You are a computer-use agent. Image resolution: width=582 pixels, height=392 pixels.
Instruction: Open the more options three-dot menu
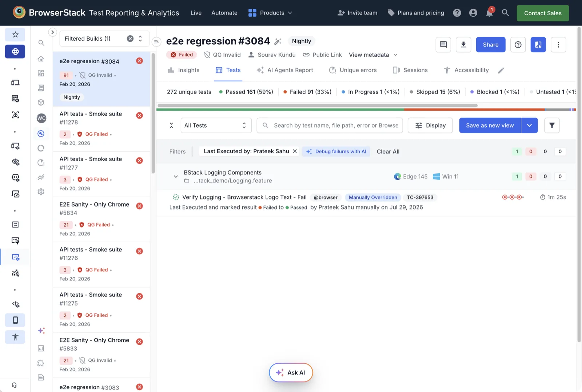(x=558, y=45)
